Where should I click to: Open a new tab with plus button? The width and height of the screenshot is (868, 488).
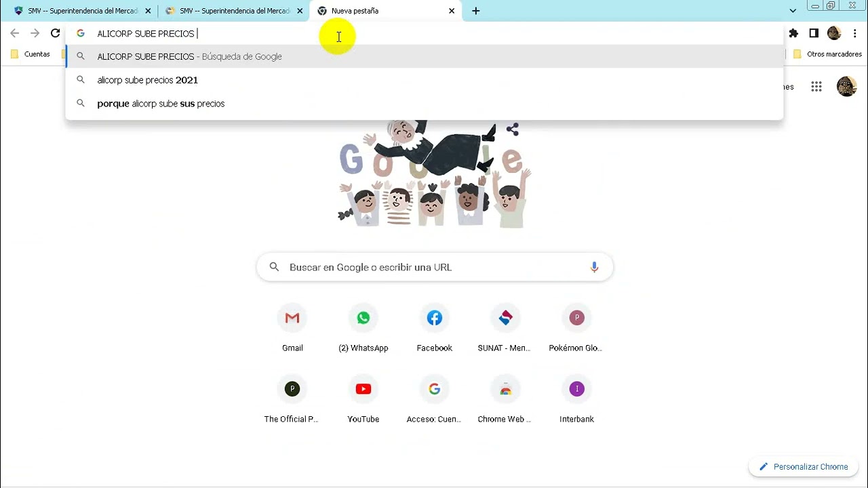476,11
